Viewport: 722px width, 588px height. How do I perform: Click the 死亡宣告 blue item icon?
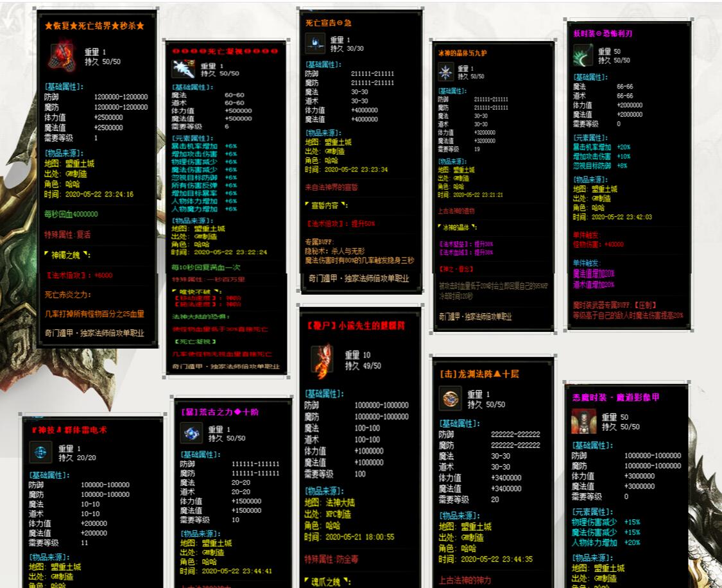pos(315,44)
